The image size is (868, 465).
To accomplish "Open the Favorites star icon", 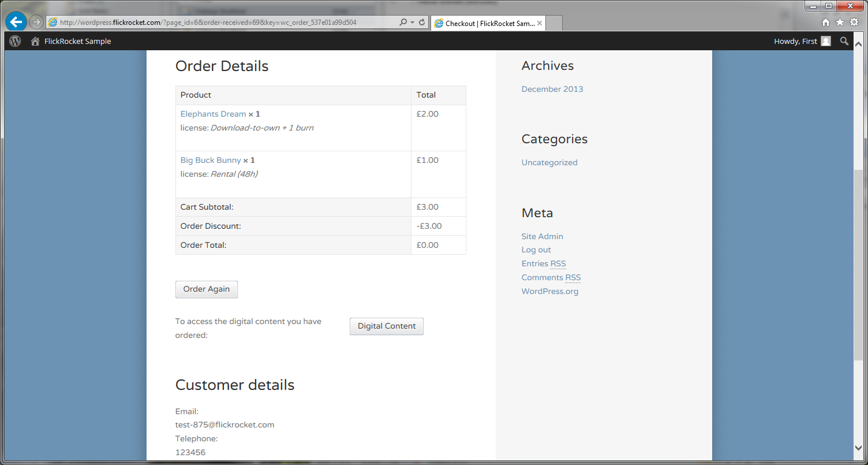I will (840, 23).
